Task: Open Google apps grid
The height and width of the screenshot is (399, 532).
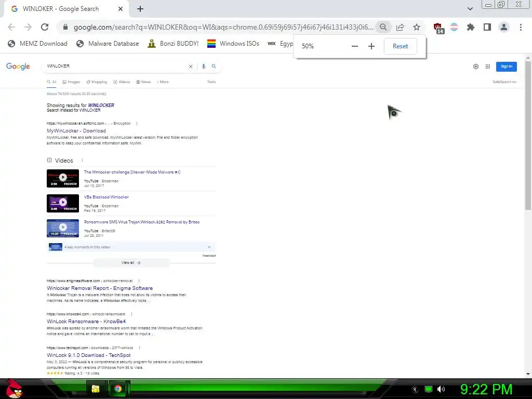Action: (487, 66)
